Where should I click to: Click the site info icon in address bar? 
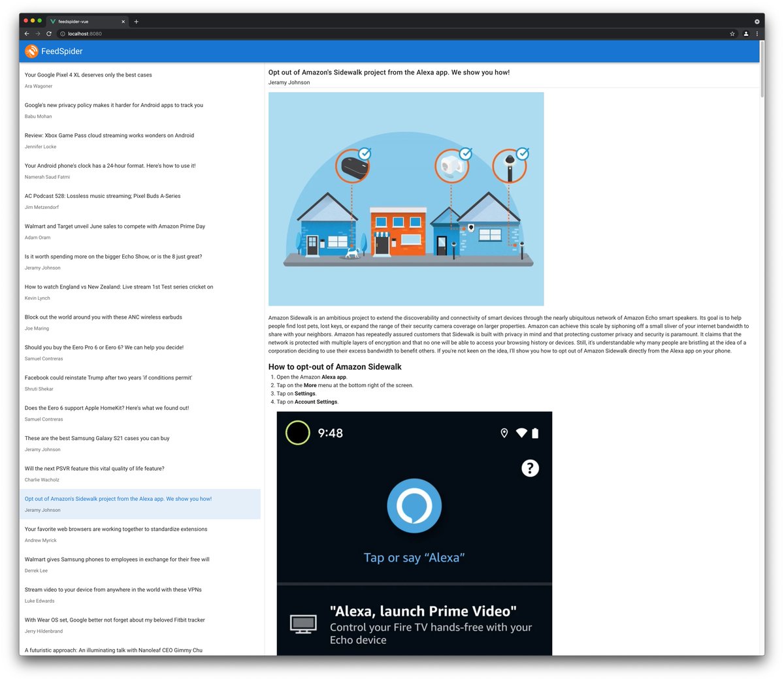point(63,33)
